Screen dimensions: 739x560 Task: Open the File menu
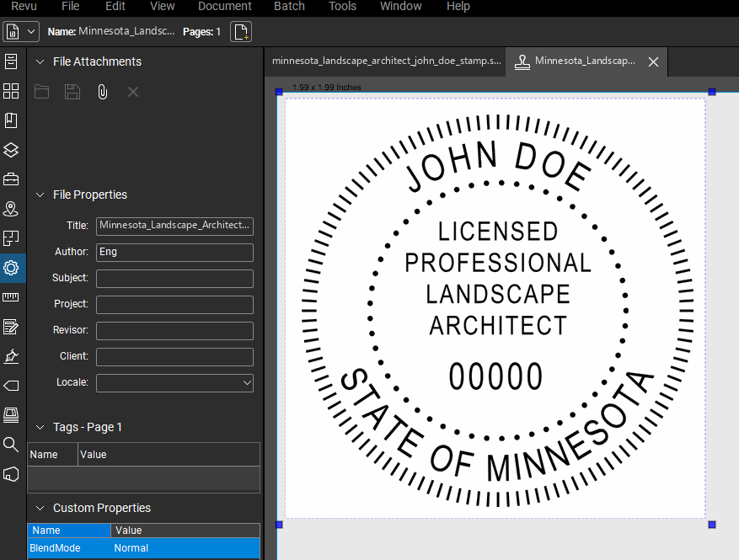[70, 6]
